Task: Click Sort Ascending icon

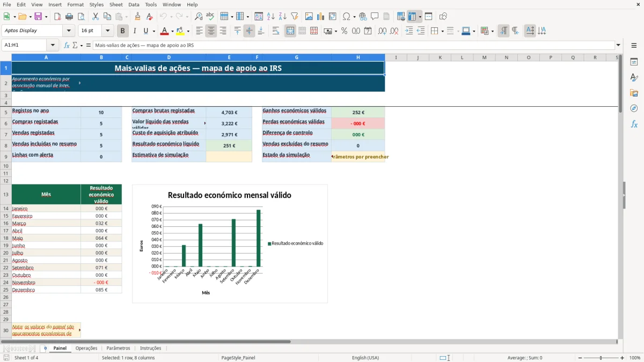Action: (x=271, y=17)
